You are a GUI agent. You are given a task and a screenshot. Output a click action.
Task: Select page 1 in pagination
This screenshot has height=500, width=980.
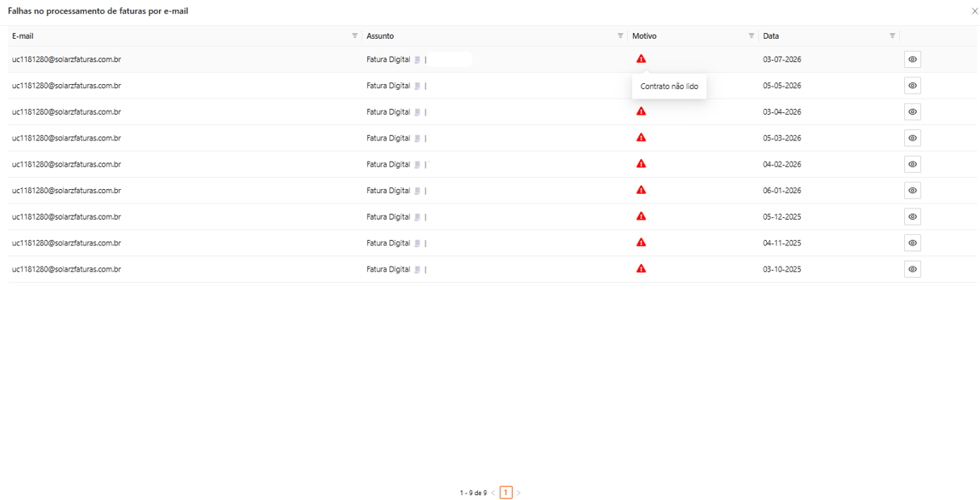506,493
